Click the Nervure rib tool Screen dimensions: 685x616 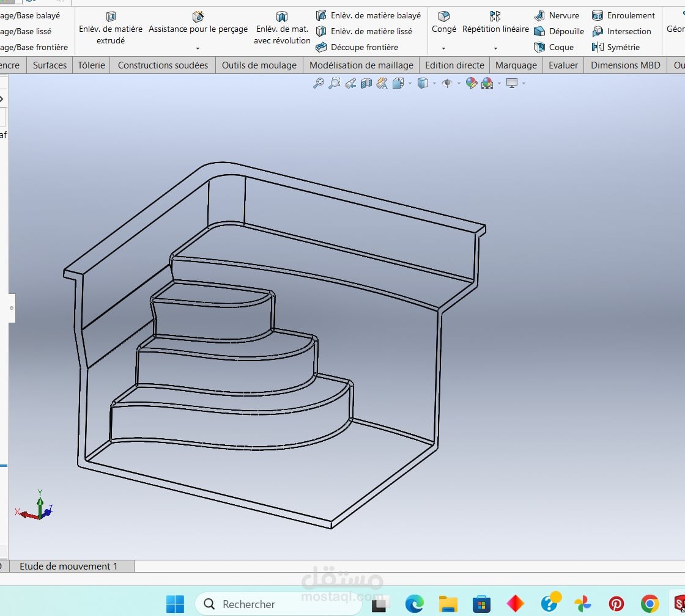click(x=557, y=16)
